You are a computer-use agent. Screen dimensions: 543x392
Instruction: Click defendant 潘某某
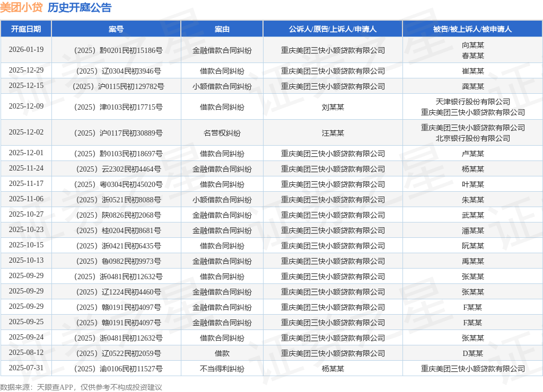coord(472,230)
